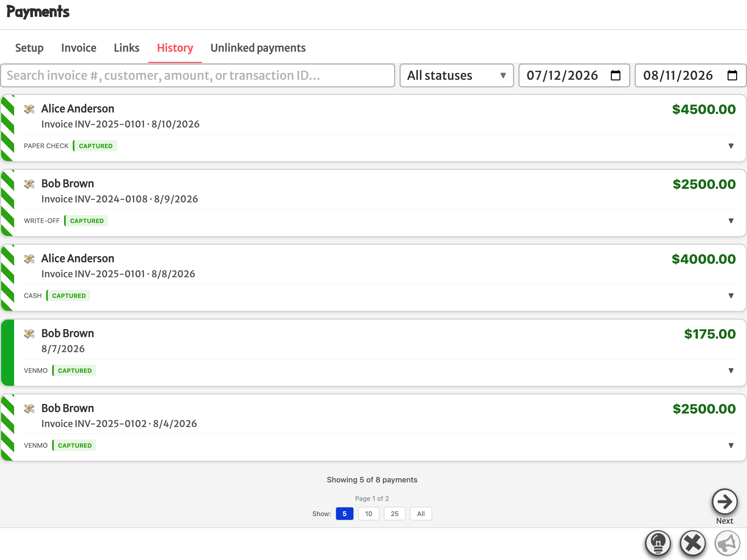Screen dimensions: 747x560
Task: Open the Unlinked payments tab
Action: pyautogui.click(x=258, y=48)
